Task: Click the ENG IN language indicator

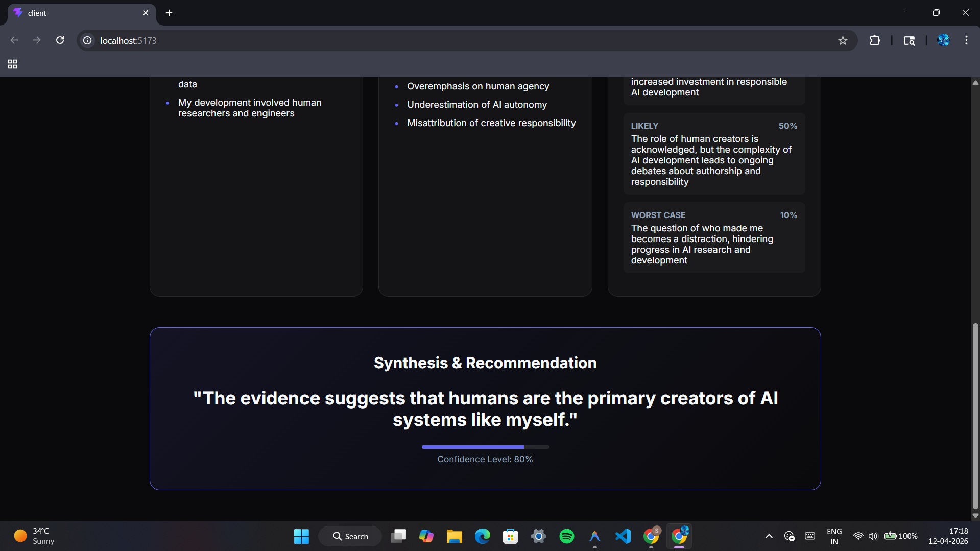Action: [834, 536]
